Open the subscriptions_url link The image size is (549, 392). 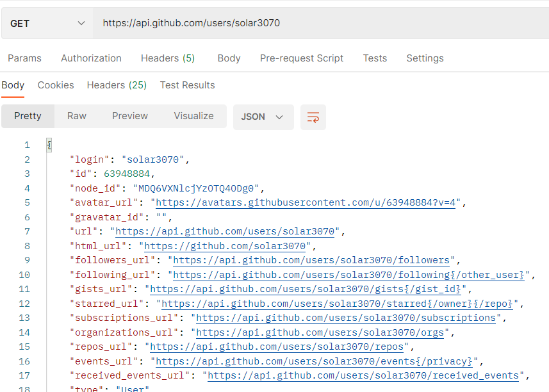point(346,318)
